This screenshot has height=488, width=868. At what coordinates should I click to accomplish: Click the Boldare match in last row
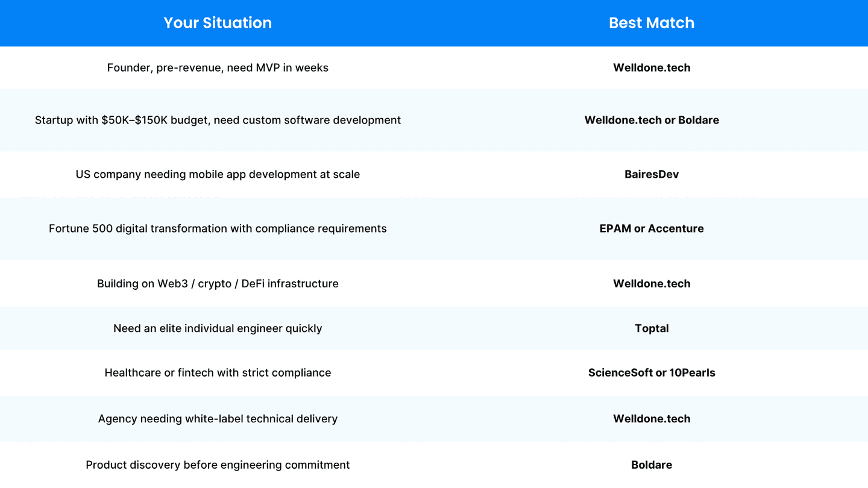[652, 465]
